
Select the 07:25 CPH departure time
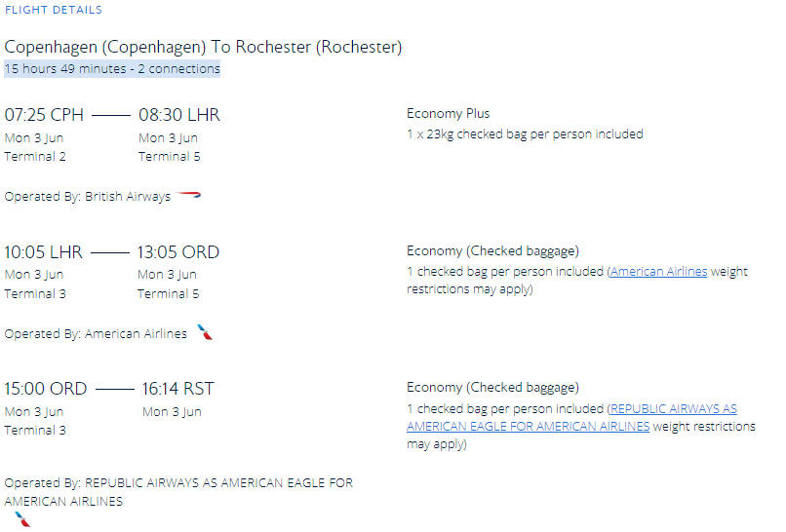(44, 115)
